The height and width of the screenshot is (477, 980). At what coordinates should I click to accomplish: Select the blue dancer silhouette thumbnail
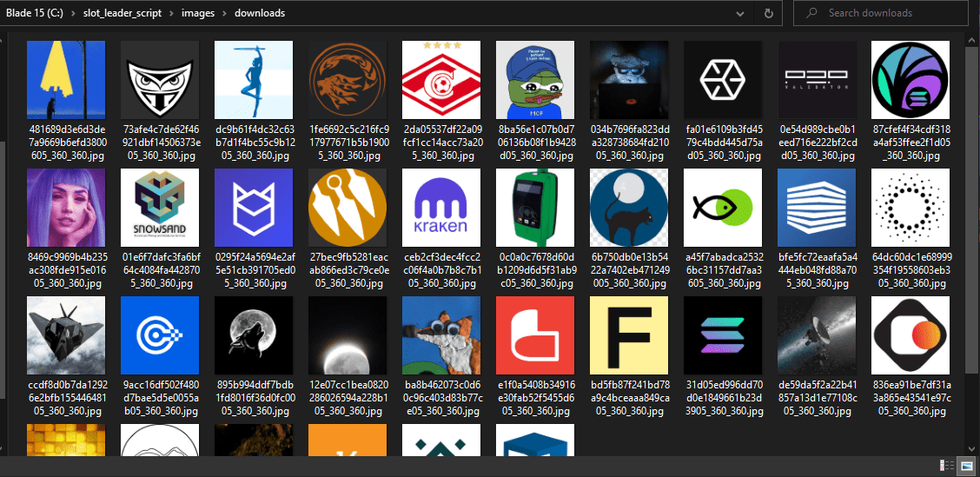254,79
